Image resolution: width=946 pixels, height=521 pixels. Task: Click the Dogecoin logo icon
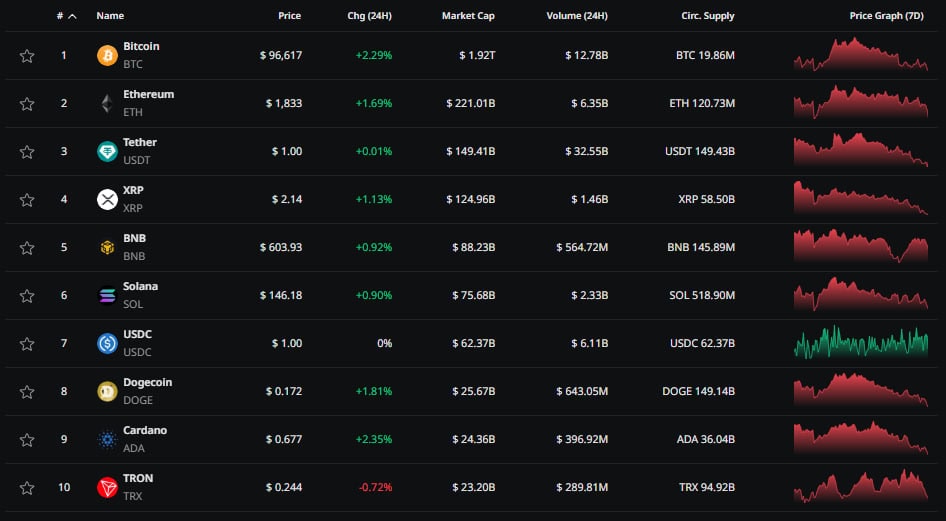[107, 391]
